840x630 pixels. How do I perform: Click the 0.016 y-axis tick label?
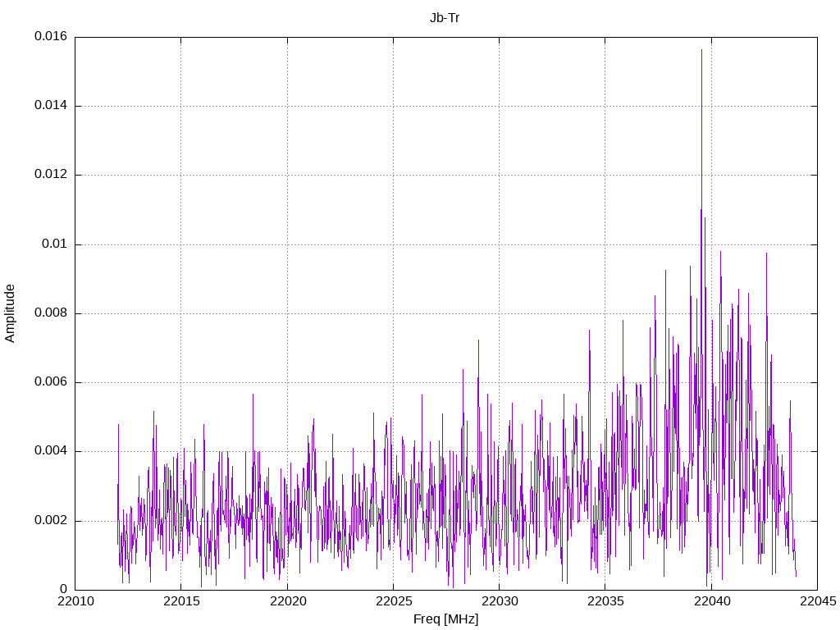click(51, 36)
